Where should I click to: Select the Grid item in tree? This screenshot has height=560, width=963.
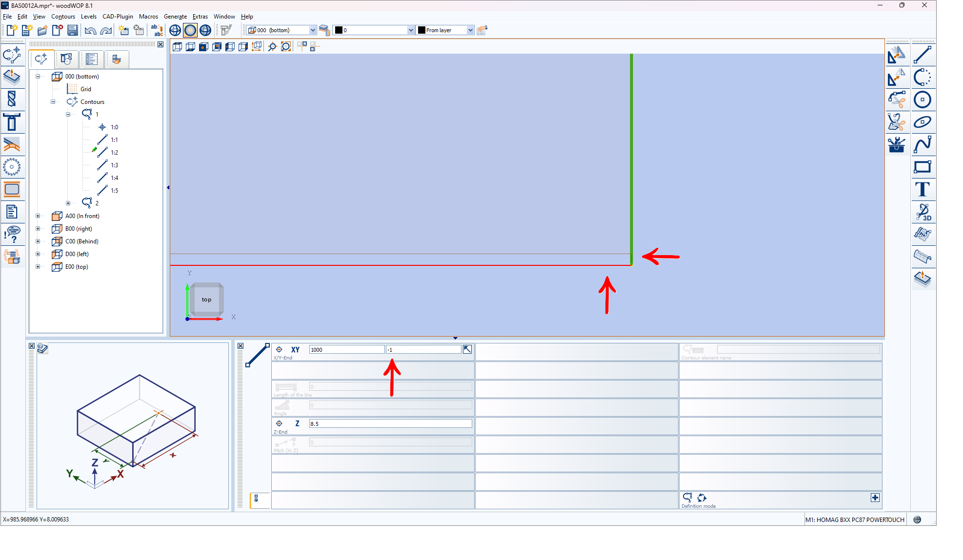pyautogui.click(x=86, y=89)
